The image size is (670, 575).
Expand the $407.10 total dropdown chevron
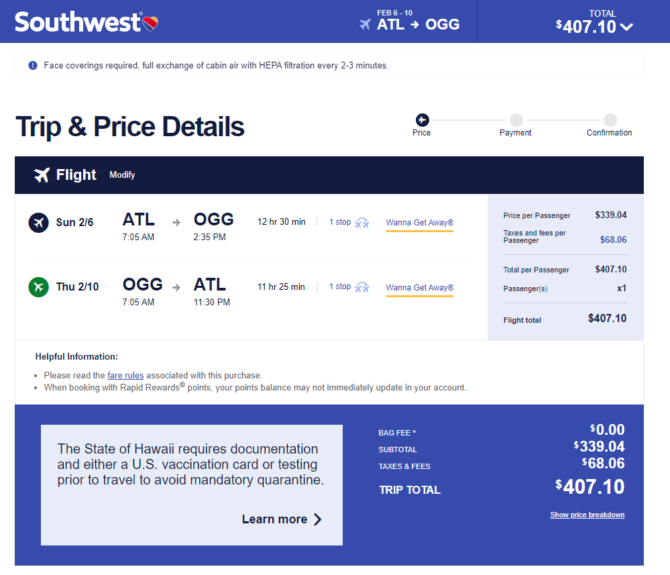626,27
